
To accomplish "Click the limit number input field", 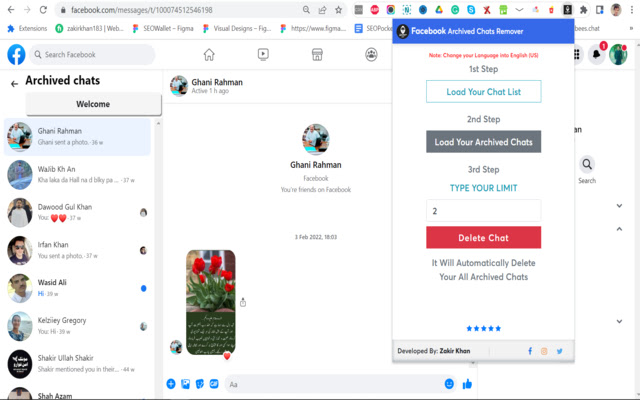I will point(484,211).
